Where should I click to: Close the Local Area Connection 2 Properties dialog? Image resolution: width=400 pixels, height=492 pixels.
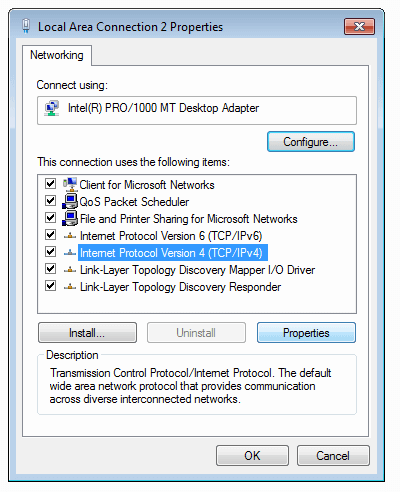[359, 27]
